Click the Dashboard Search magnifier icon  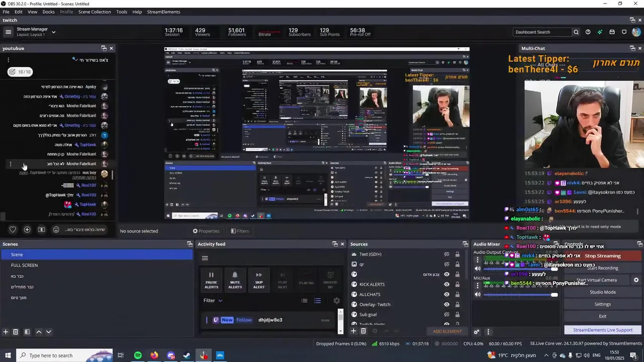pyautogui.click(x=576, y=32)
